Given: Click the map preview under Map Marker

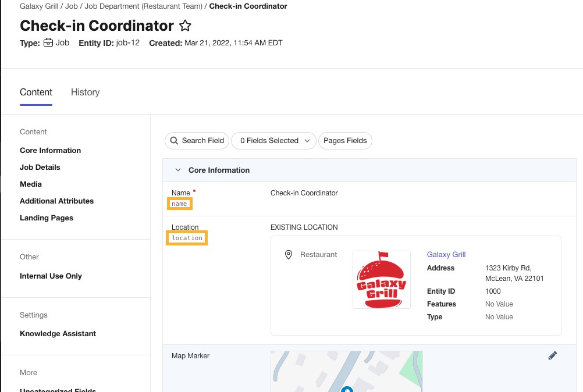Looking at the screenshot, I should [346, 372].
